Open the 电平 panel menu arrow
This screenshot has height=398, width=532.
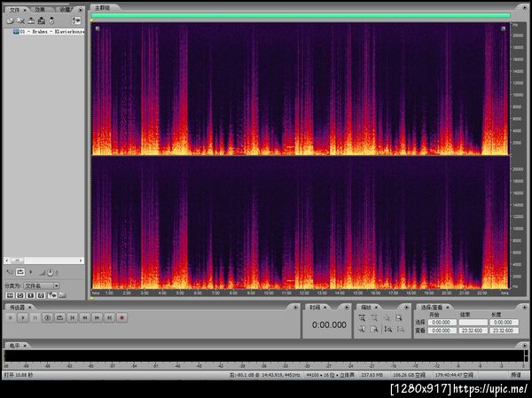[x=524, y=346]
